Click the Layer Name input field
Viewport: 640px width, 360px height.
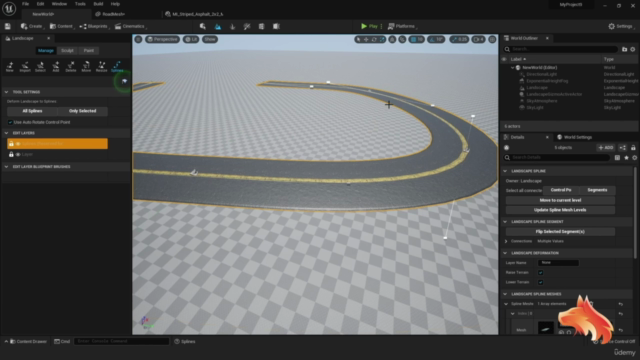point(558,263)
